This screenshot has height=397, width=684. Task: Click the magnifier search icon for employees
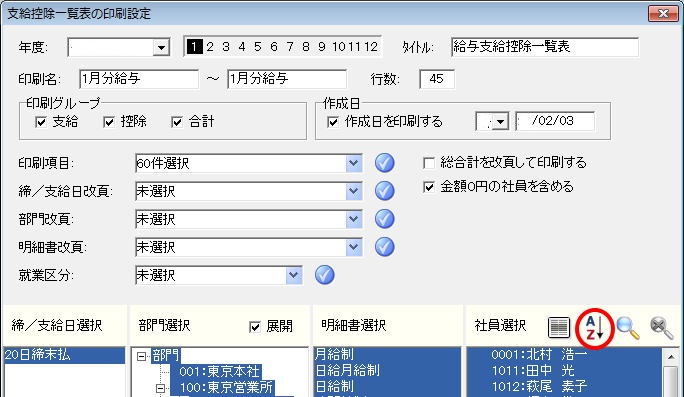(x=628, y=328)
